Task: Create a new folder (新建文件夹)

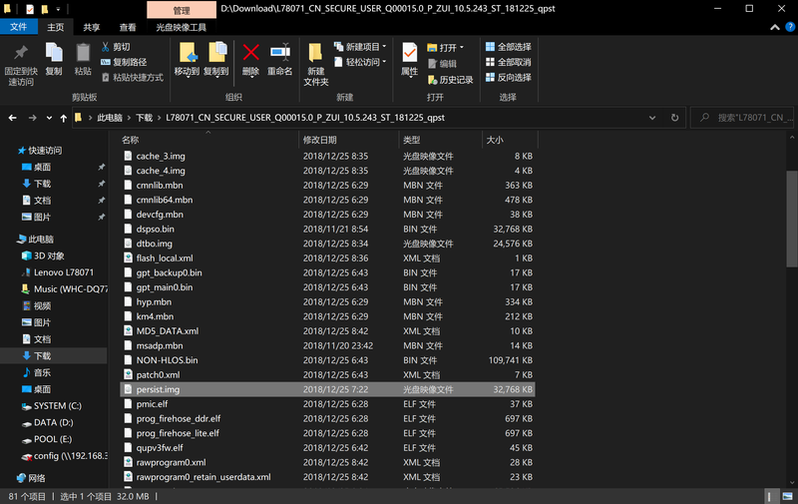Action: [x=316, y=65]
